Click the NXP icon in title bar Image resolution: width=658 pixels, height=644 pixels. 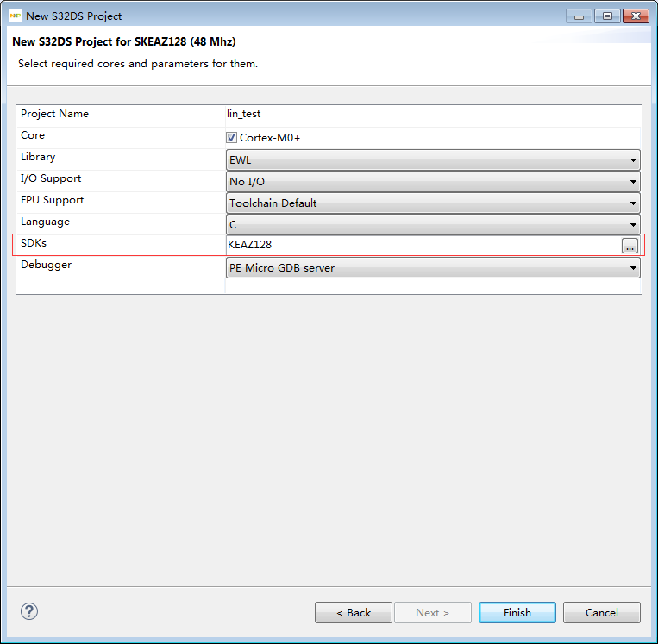(16, 16)
